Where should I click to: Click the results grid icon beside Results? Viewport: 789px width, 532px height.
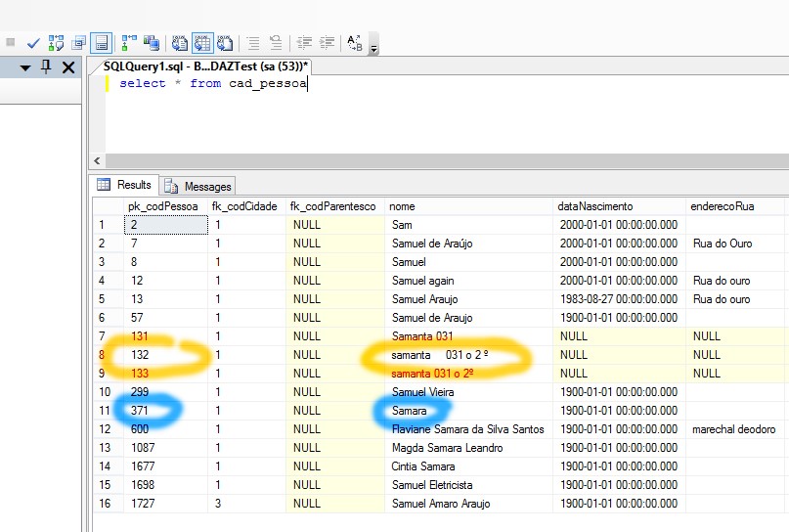pyautogui.click(x=104, y=185)
